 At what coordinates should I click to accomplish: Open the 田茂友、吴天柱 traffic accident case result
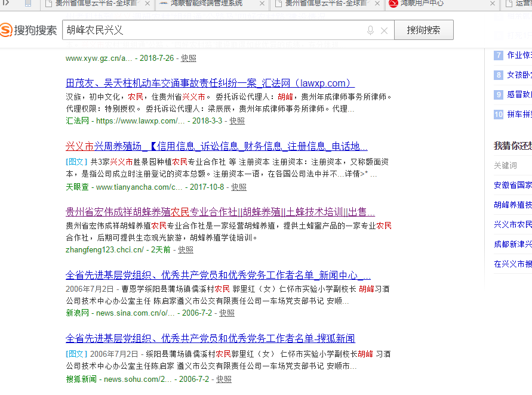click(210, 83)
